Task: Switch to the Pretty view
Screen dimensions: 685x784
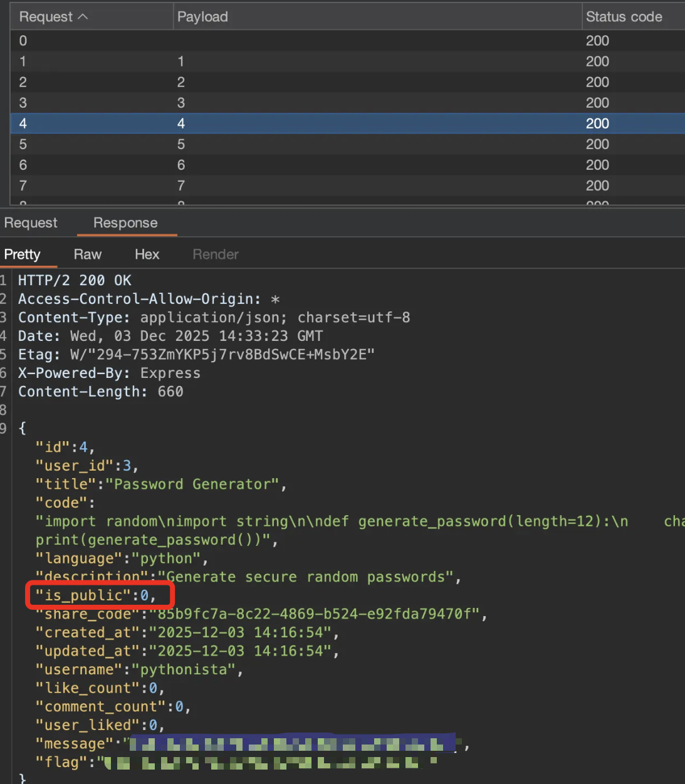Action: pyautogui.click(x=23, y=254)
